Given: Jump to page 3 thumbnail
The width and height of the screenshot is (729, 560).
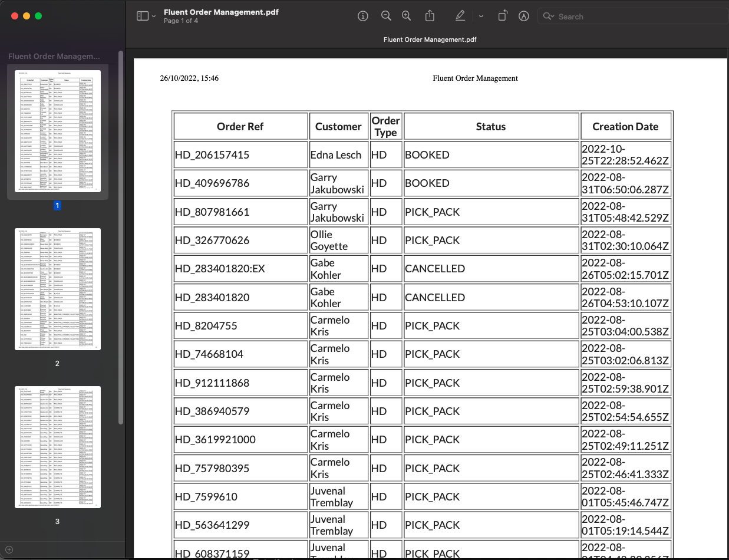Looking at the screenshot, I should [58, 447].
